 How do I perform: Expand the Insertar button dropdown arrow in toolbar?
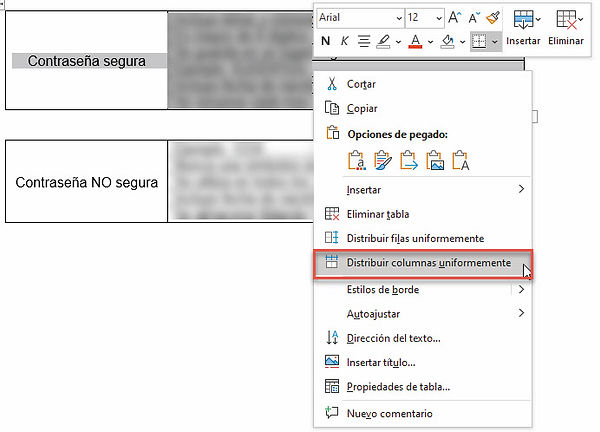coord(538,19)
